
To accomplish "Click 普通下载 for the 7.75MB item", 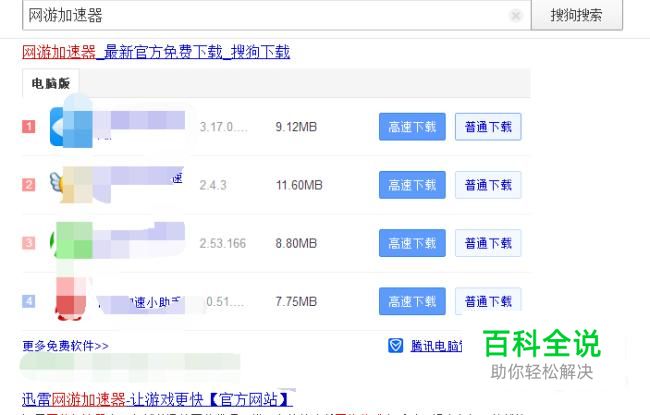I will 488,301.
